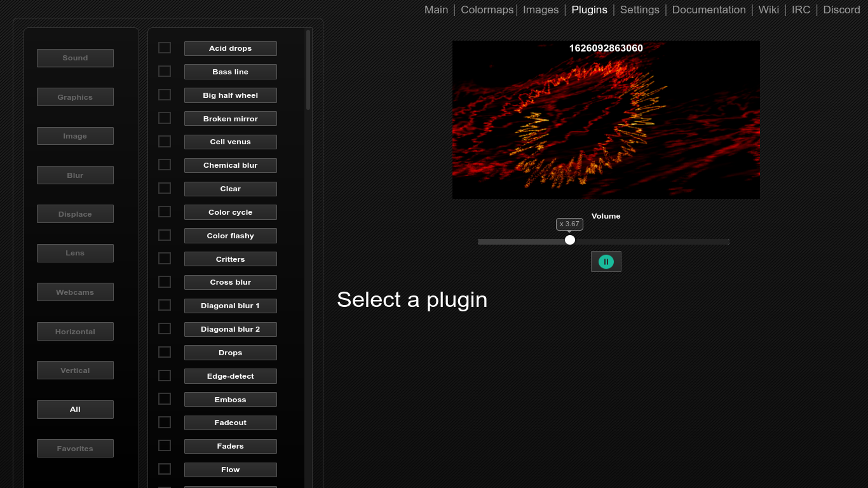The height and width of the screenshot is (488, 868).
Task: Choose the Diagonal blur 2 plugin
Action: tap(230, 329)
